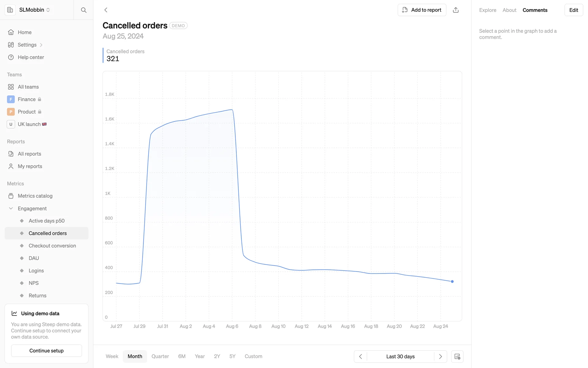Click the Home icon in sidebar
This screenshot has width=588, height=368.
pos(11,32)
